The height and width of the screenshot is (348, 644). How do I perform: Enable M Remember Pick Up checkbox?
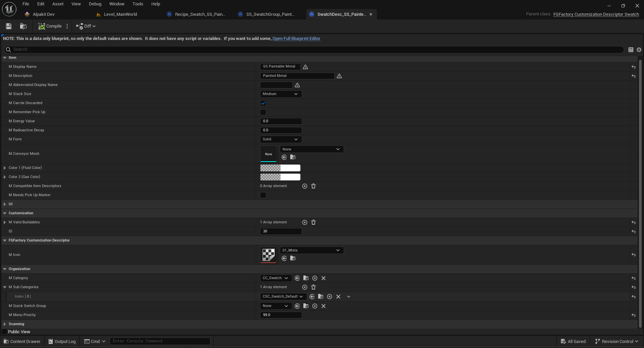click(263, 112)
